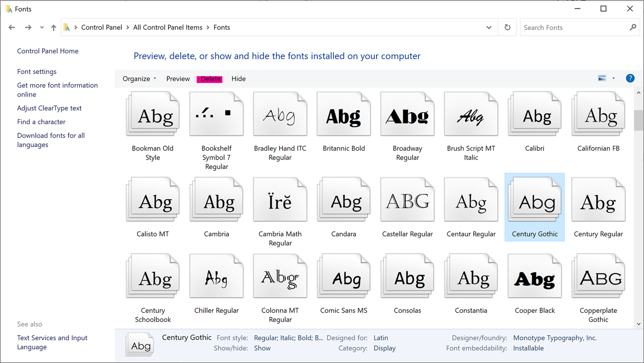Click the scroll up arrow of the font list
The image size is (644, 363).
point(638,92)
